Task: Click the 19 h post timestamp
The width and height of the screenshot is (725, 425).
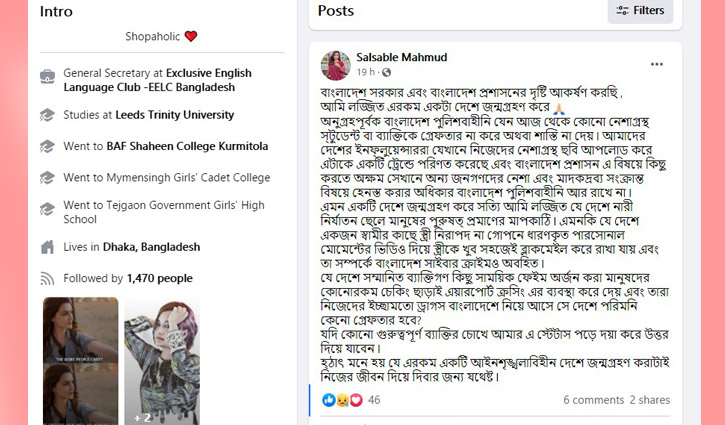Action: pyautogui.click(x=366, y=73)
